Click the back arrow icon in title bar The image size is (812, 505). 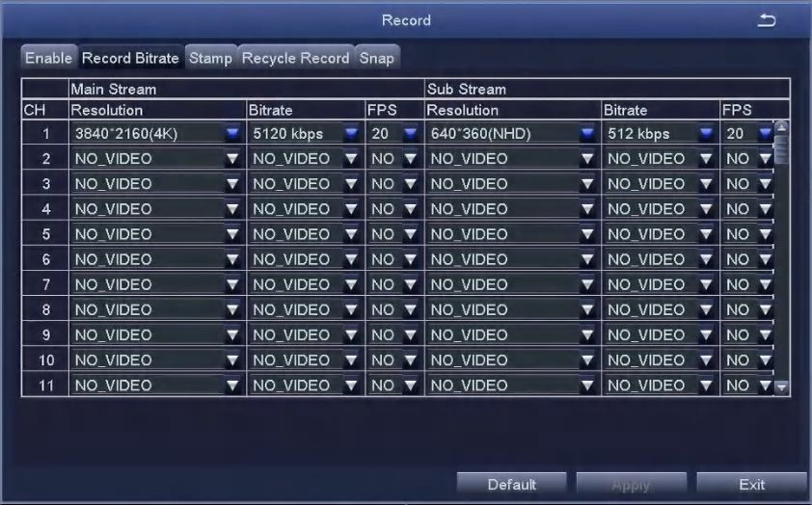[767, 20]
